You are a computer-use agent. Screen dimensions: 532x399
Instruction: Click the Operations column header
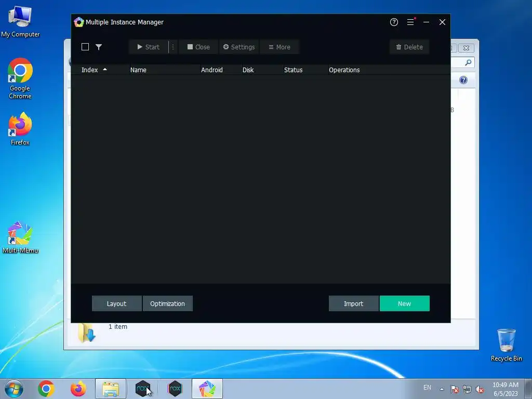pos(344,70)
